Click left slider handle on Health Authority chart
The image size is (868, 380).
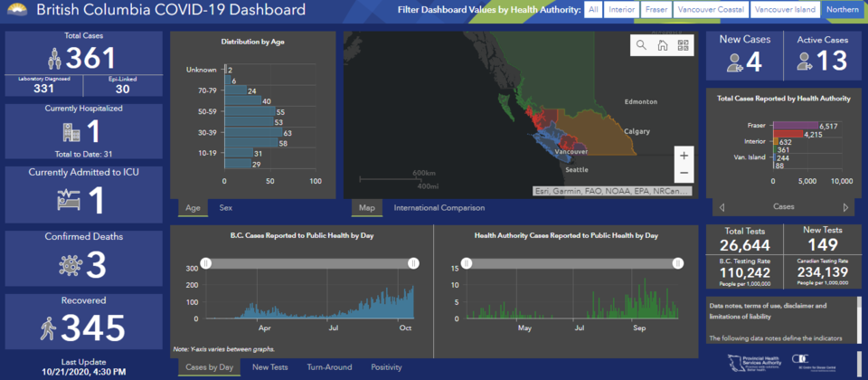[467, 263]
